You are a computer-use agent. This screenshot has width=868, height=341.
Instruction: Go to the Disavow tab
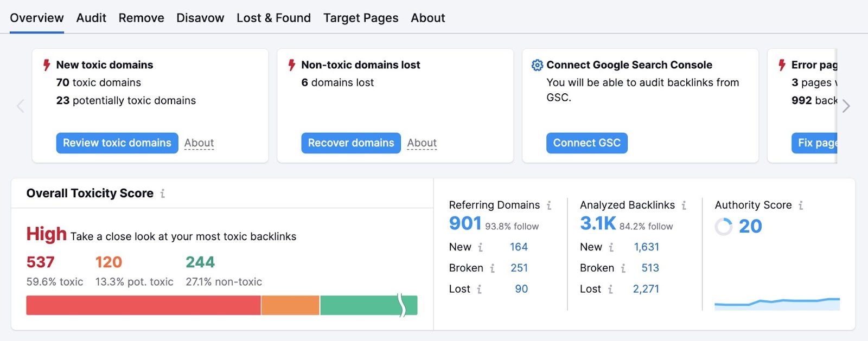[x=200, y=18]
